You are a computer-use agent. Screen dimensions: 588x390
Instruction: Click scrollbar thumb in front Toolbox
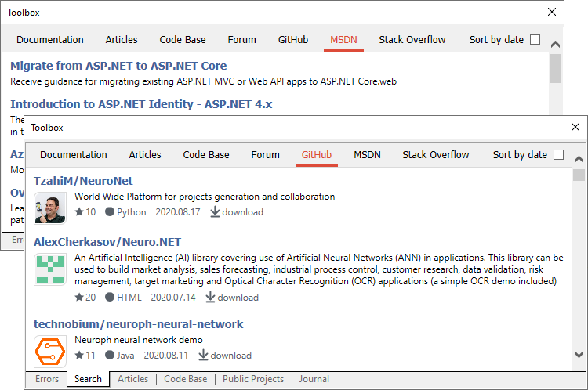click(579, 175)
